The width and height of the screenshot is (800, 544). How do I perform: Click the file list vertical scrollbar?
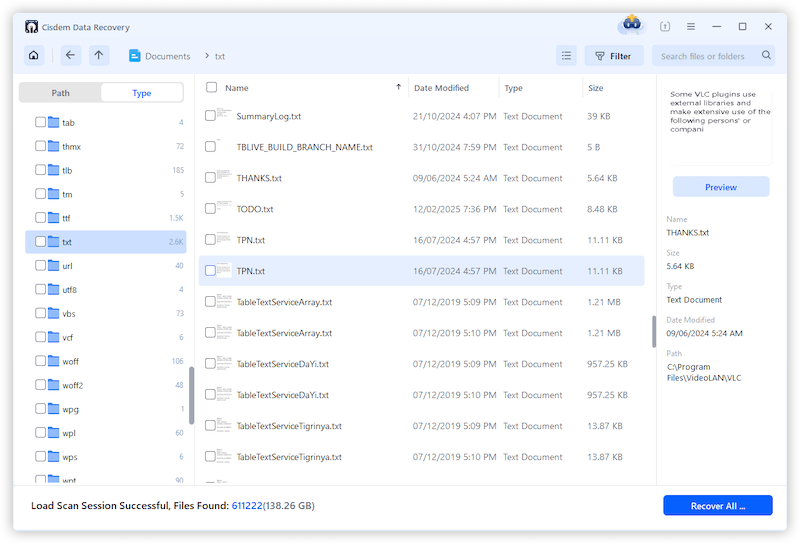(x=654, y=332)
